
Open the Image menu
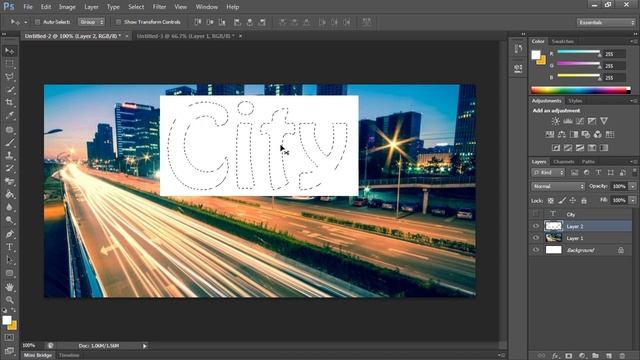tap(67, 7)
